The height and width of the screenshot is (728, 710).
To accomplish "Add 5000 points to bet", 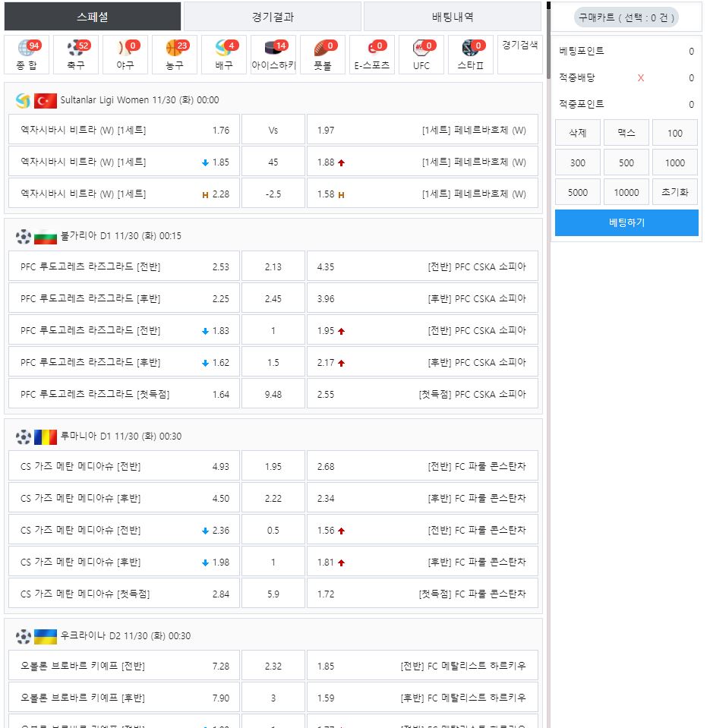I will pyautogui.click(x=578, y=192).
